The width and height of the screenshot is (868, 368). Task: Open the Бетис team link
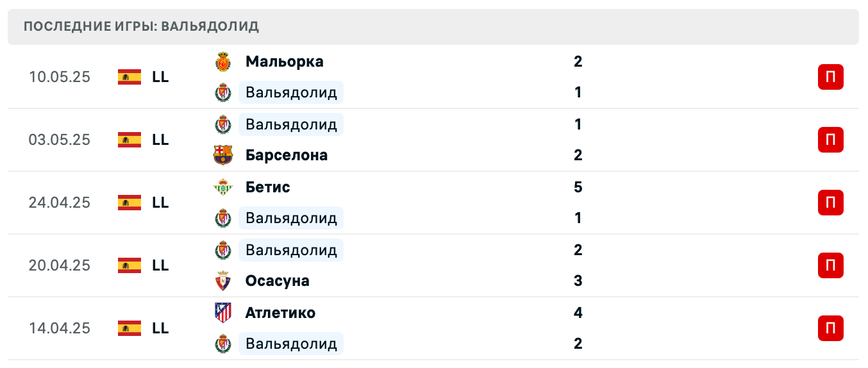click(x=267, y=187)
